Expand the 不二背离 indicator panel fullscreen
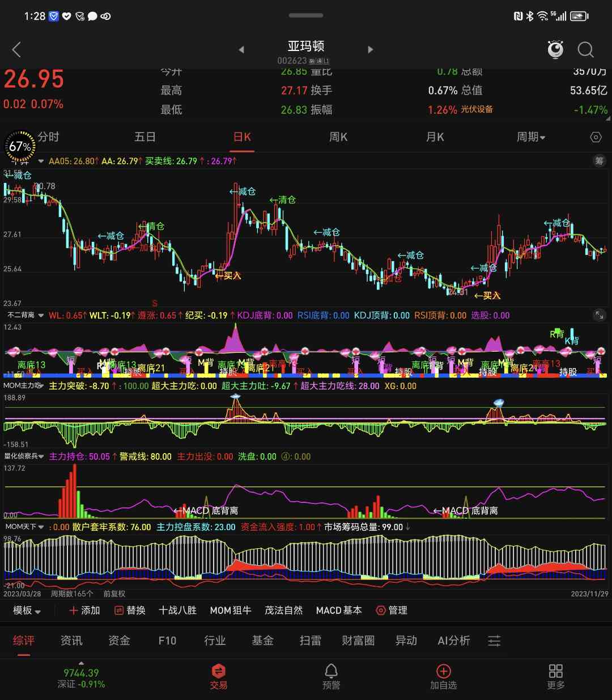This screenshot has height=700, width=612. click(x=598, y=315)
